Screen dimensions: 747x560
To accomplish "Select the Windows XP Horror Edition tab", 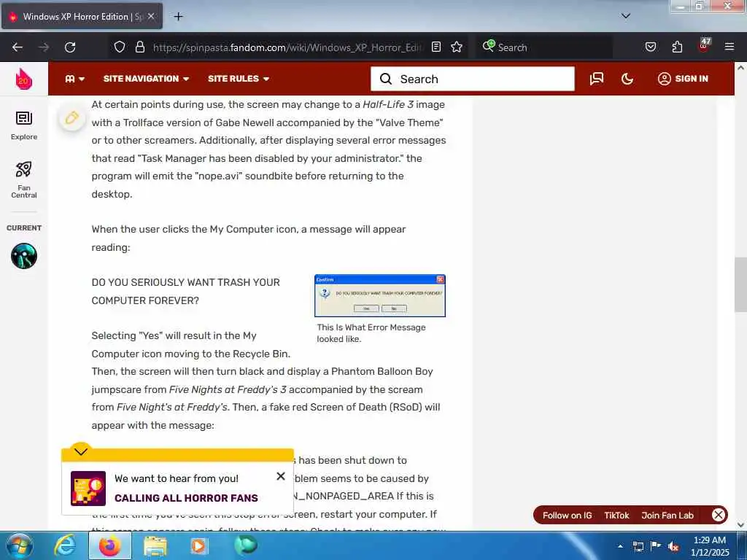I will coord(82,16).
